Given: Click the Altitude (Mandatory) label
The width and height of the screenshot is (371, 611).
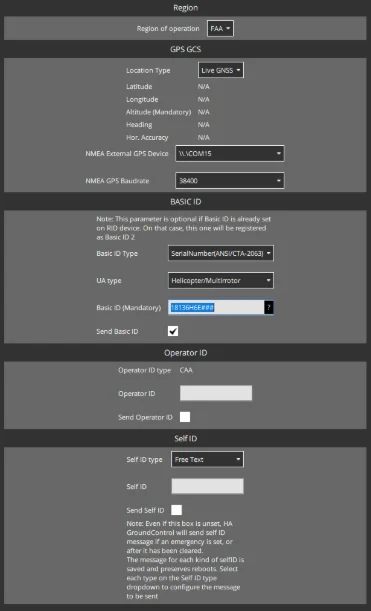Looking at the screenshot, I should pos(159,112).
